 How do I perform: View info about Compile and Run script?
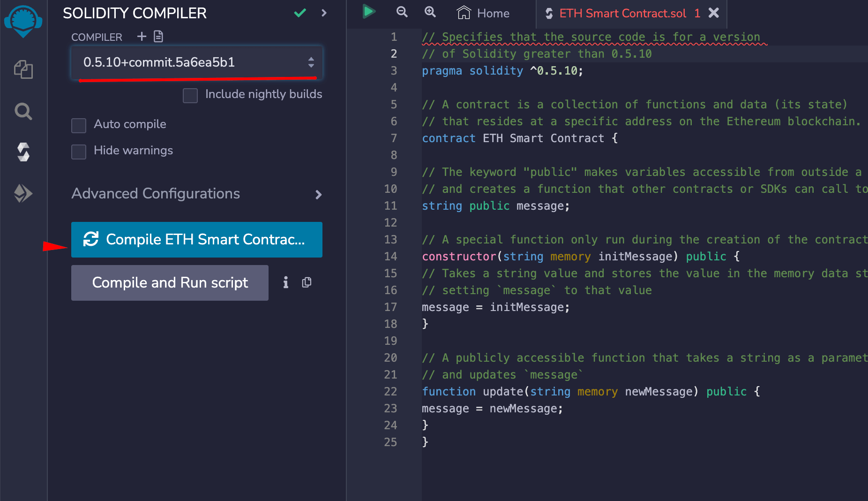[285, 282]
